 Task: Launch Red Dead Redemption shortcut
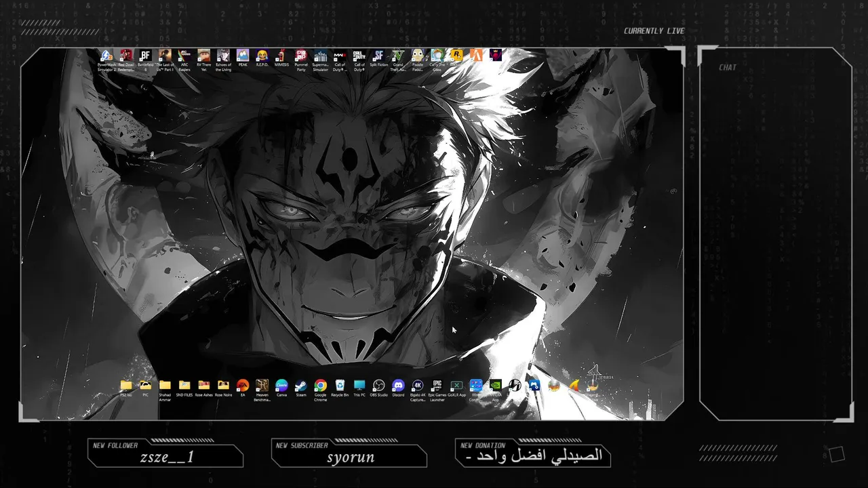(x=126, y=60)
